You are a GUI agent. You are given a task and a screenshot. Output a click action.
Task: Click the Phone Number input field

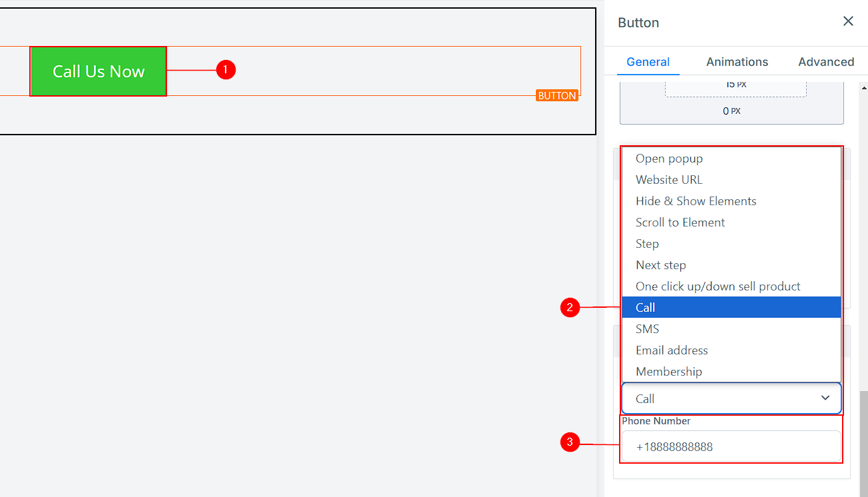tap(731, 447)
